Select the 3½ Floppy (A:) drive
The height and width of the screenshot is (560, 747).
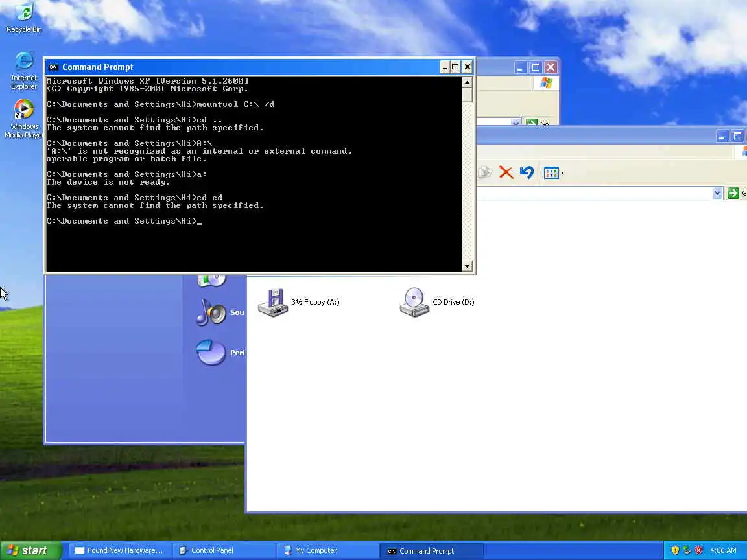[x=299, y=303]
